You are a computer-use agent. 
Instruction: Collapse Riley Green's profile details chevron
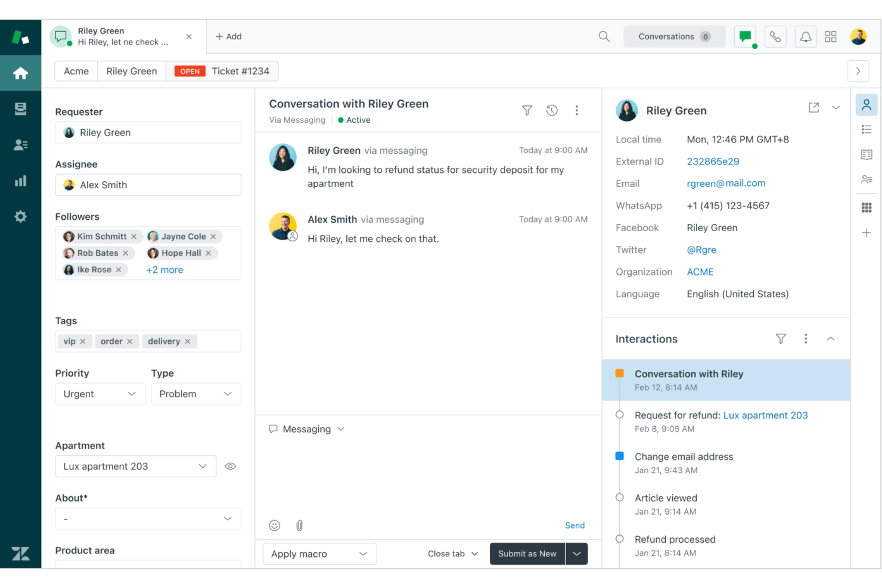coord(836,108)
